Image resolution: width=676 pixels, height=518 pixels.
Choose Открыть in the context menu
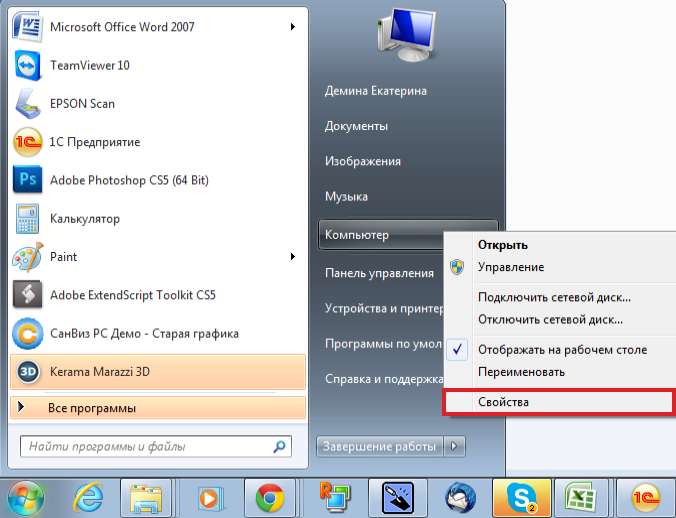503,245
